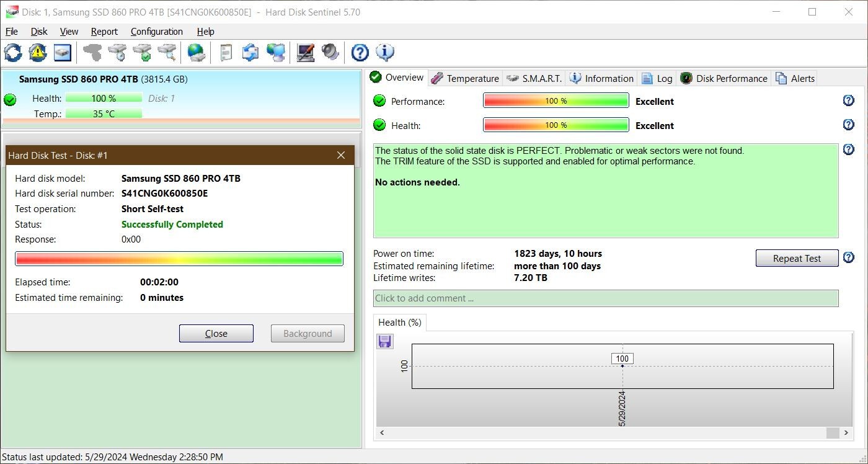Click the Temp. 35 °C bar in disk list
This screenshot has width=868, height=464.
click(x=104, y=114)
